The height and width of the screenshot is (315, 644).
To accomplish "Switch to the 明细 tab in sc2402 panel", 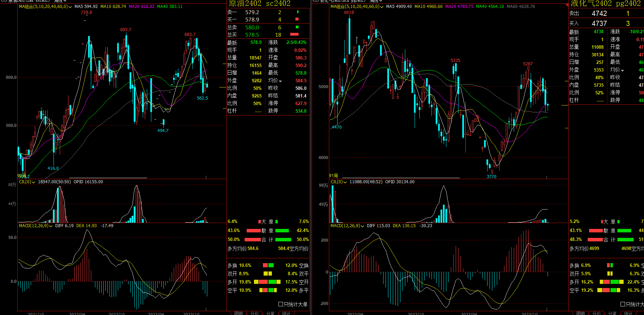I will click(x=238, y=313).
